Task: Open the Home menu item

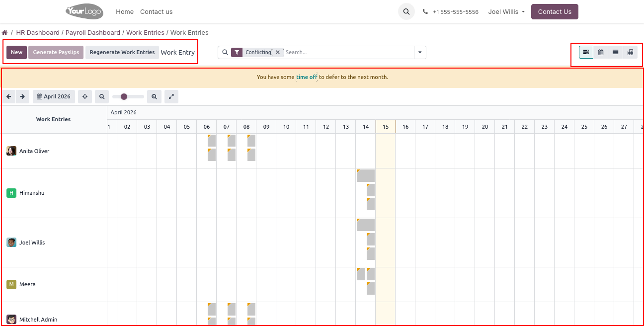Action: click(125, 12)
